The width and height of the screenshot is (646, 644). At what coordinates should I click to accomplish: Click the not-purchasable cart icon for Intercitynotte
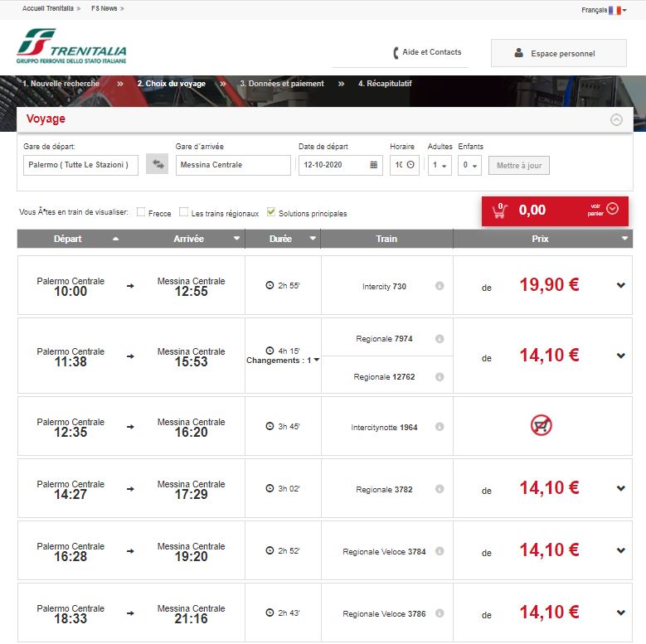coord(542,425)
